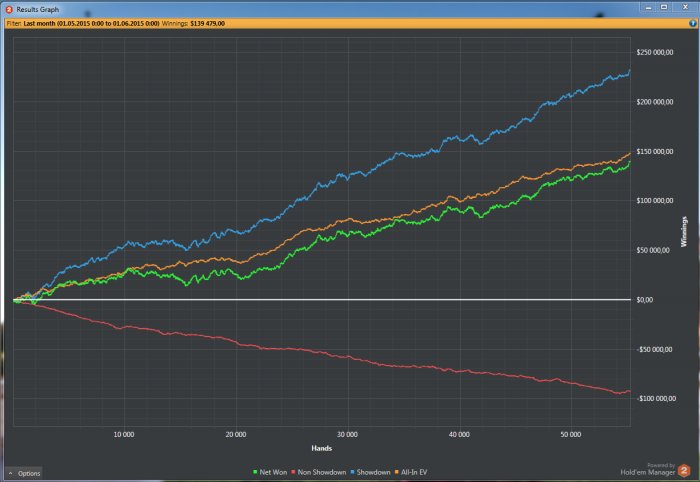
Task: Click the Hands axis title
Action: click(x=321, y=448)
